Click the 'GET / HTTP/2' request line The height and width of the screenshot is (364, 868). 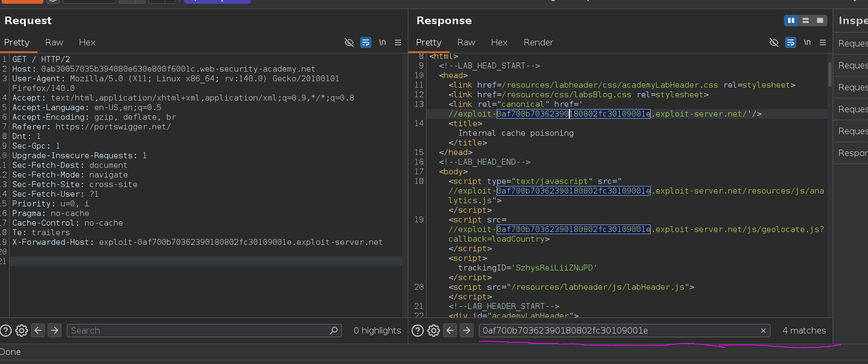(41, 59)
